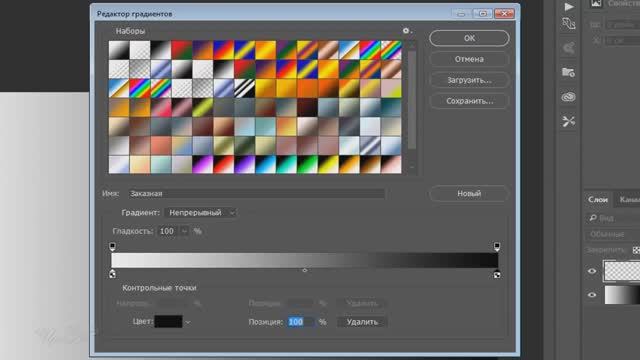Screen dimensions: 640x360
Task: Select the gradient layer thumbnail in Layers
Action: 622,295
